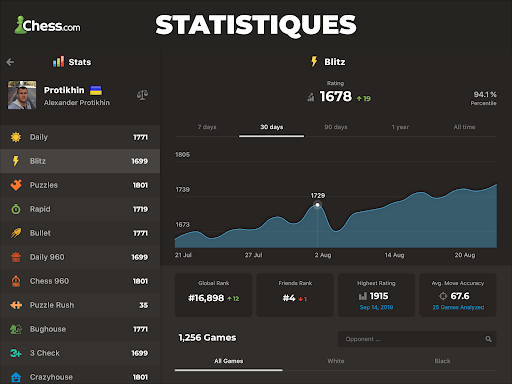The image size is (512, 384).
Task: Open the 25 Games Analyzed link
Action: (x=458, y=307)
